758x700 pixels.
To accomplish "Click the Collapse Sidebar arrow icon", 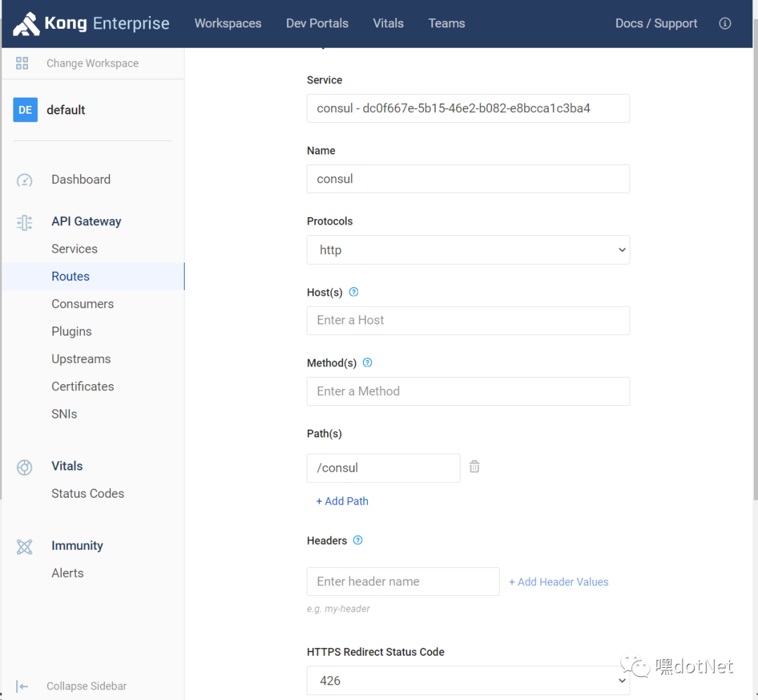I will [22, 686].
